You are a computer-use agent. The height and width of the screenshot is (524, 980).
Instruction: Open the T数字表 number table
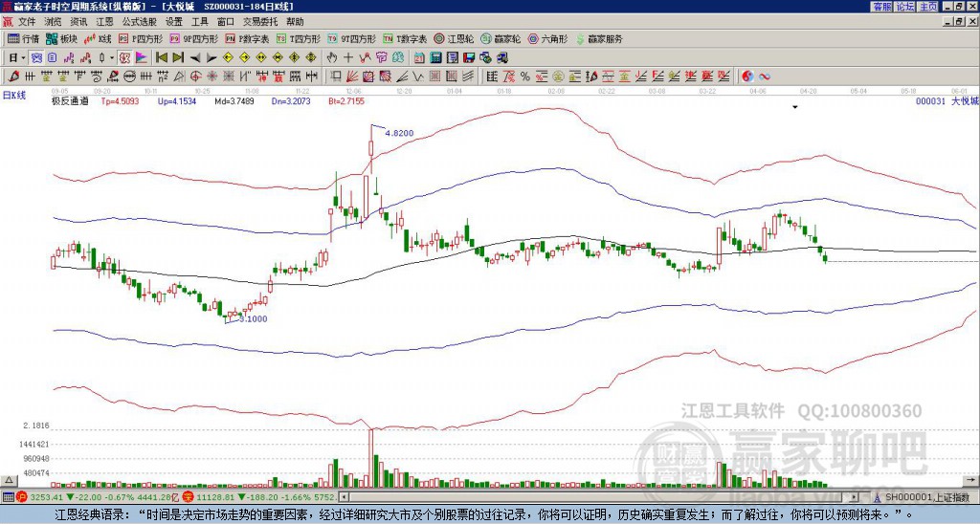click(x=405, y=38)
